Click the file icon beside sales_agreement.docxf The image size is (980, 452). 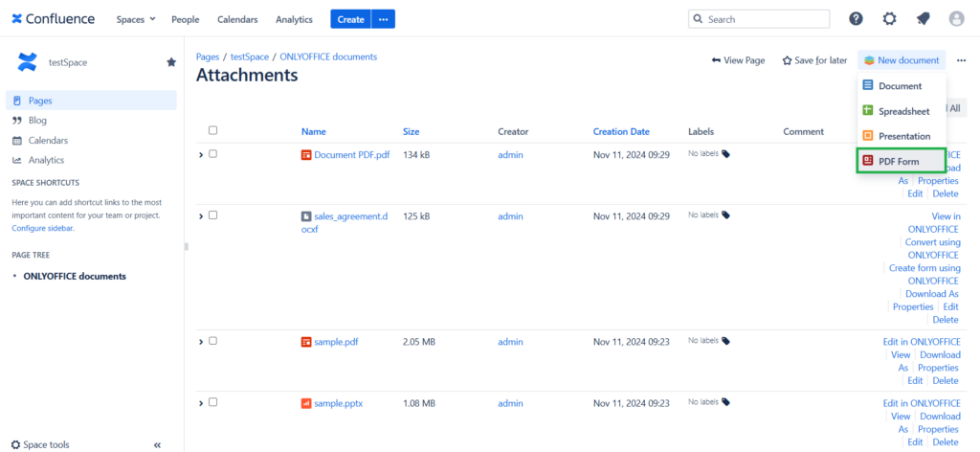[x=306, y=216]
